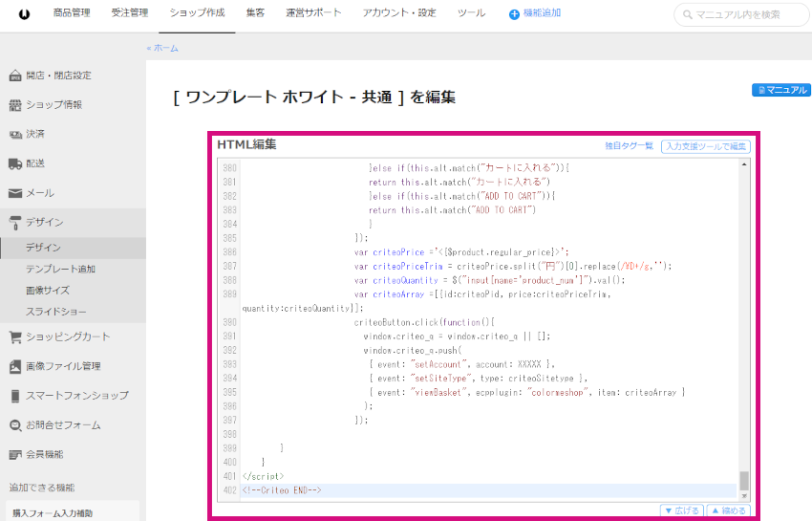
Task: Open the 独自タグ一覧 link
Action: coord(630,146)
